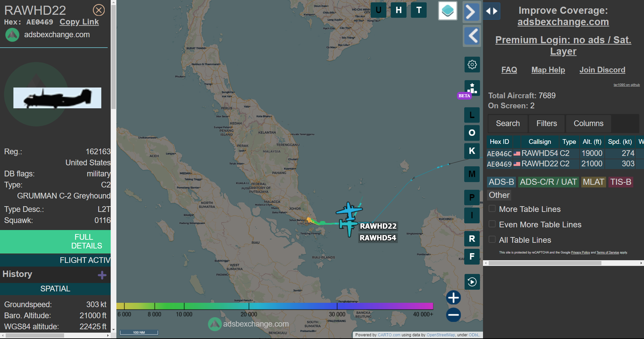Screen dimensions: 644x339
Task: Open the BETA stats icon
Action: click(472, 88)
